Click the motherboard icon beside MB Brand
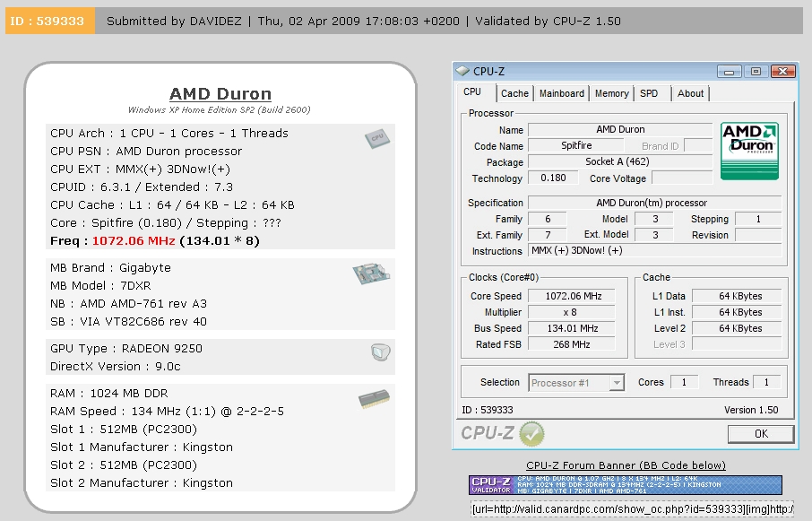Image resolution: width=812 pixels, height=521 pixels. tap(371, 274)
